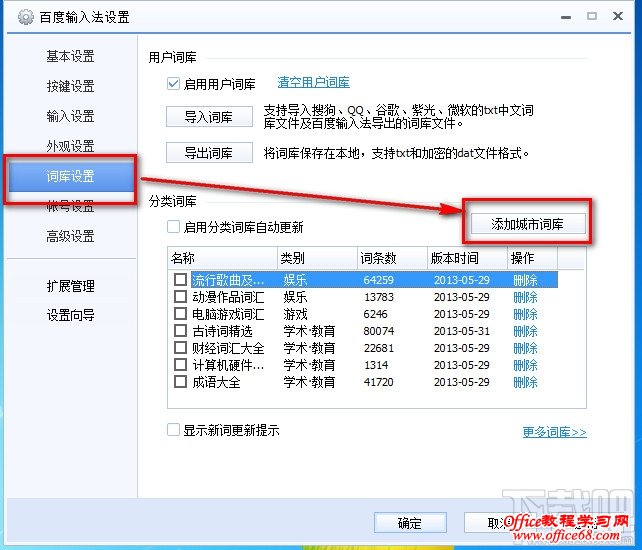Maximize the settings window
Image resolution: width=642 pixels, height=550 pixels.
click(592, 16)
